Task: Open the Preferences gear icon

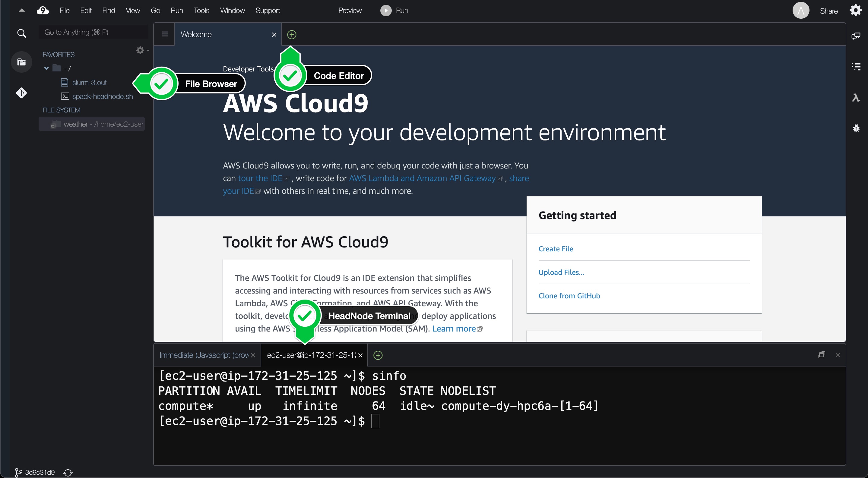Action: tap(856, 10)
